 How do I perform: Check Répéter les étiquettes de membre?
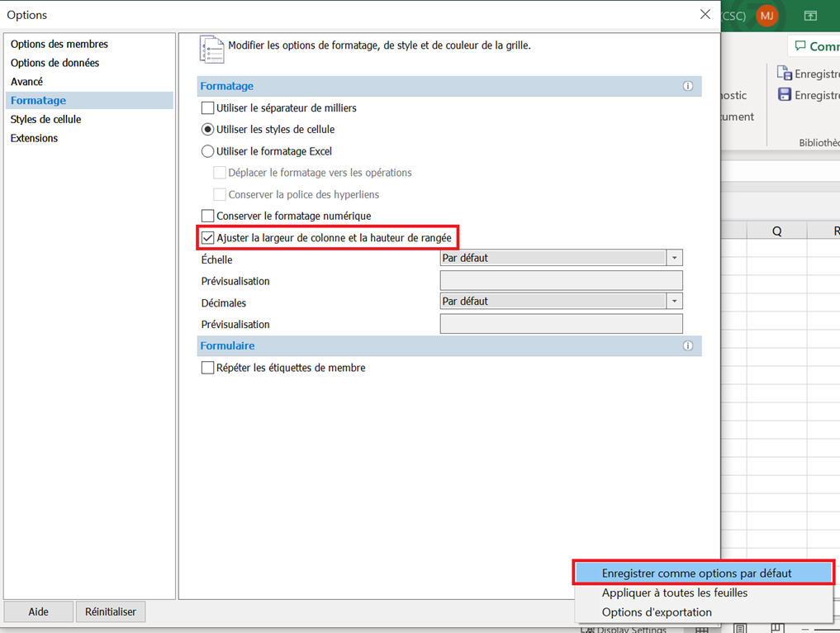point(208,368)
